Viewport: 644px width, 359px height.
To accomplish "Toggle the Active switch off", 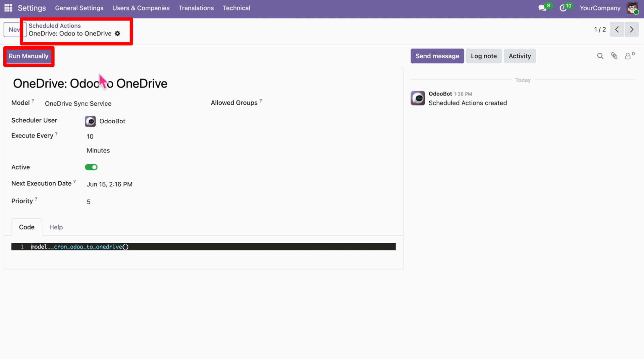I will [x=91, y=167].
